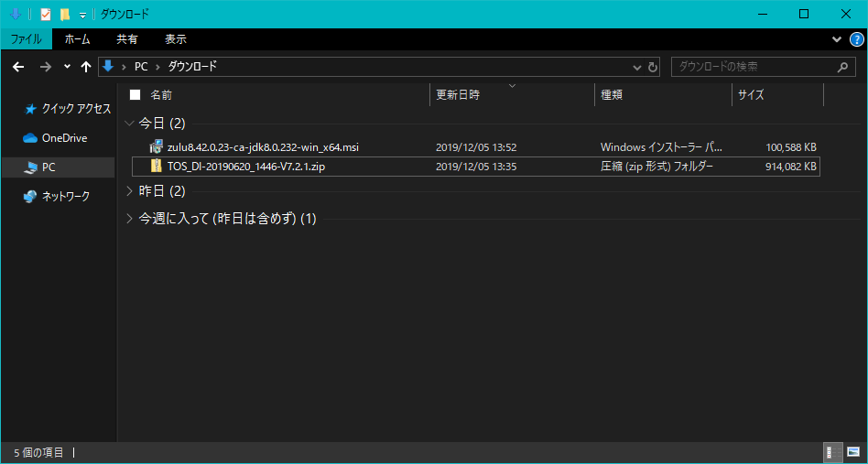Open the Customize Quick Access Toolbar dropdown

pyautogui.click(x=82, y=16)
